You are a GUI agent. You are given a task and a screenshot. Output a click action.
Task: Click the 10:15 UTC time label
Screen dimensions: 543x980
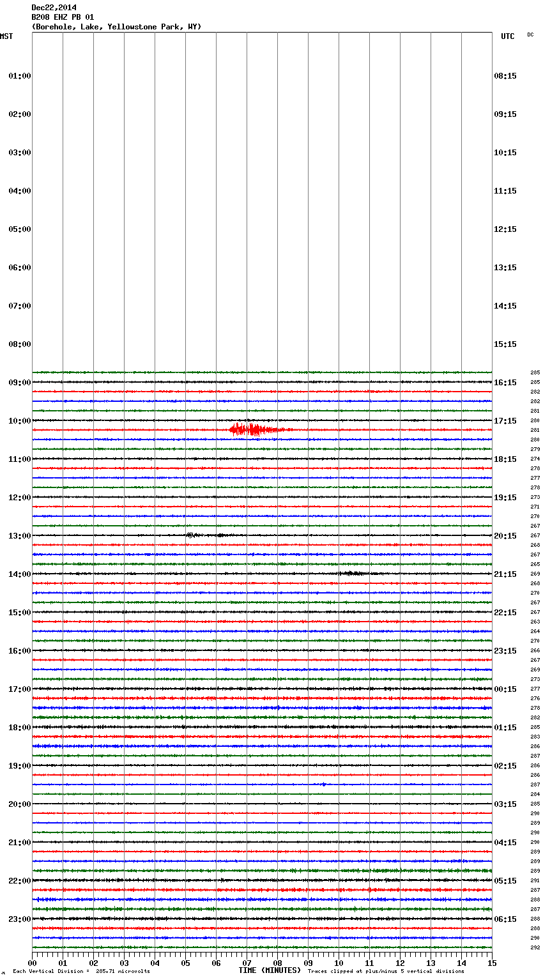(505, 153)
